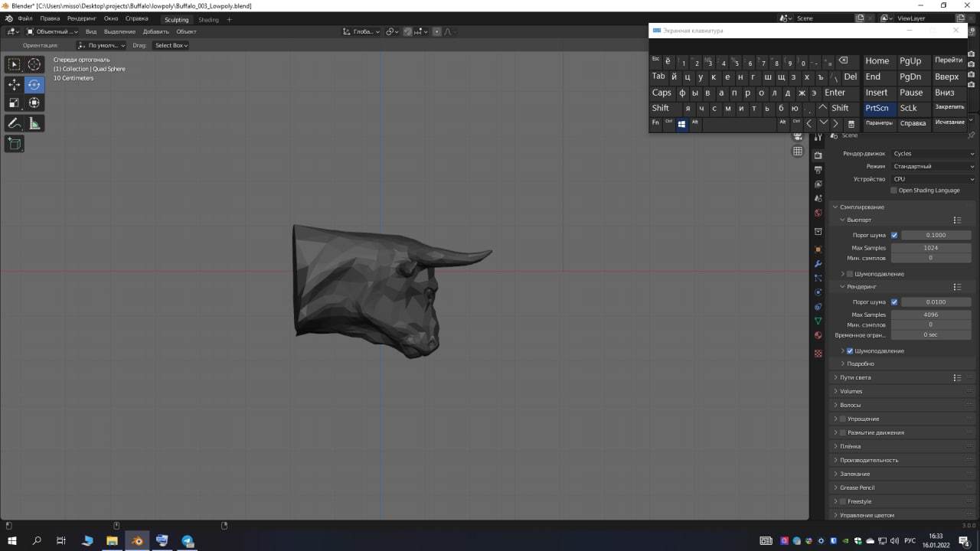Screen dimensions: 980x551
Task: Toggle viewport Порог шума checkbox
Action: click(894, 236)
